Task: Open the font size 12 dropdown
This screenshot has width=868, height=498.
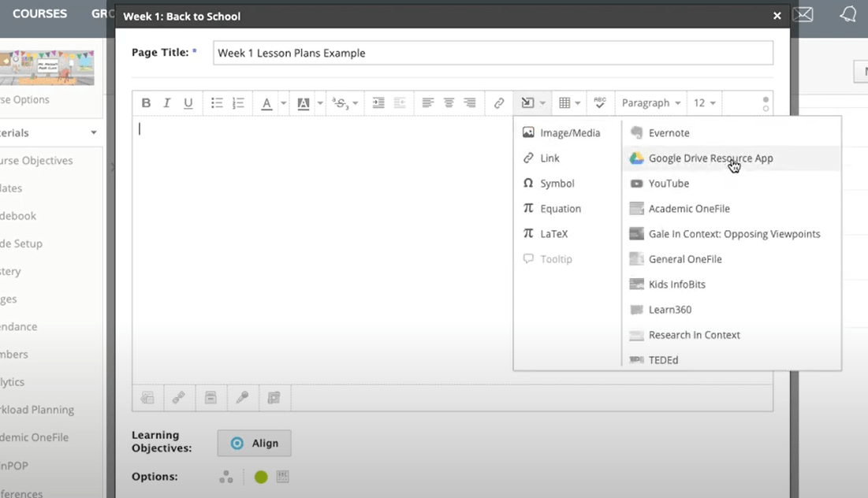Action: (704, 103)
